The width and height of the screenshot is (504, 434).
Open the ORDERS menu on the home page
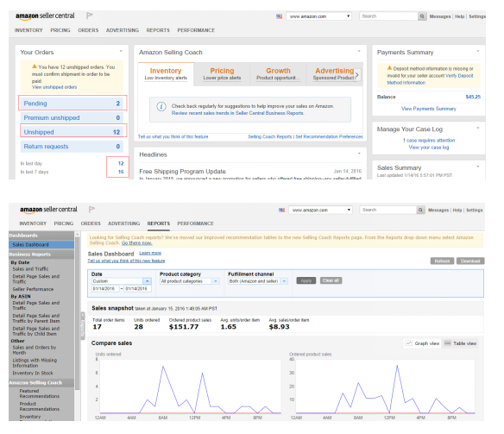pos(88,30)
